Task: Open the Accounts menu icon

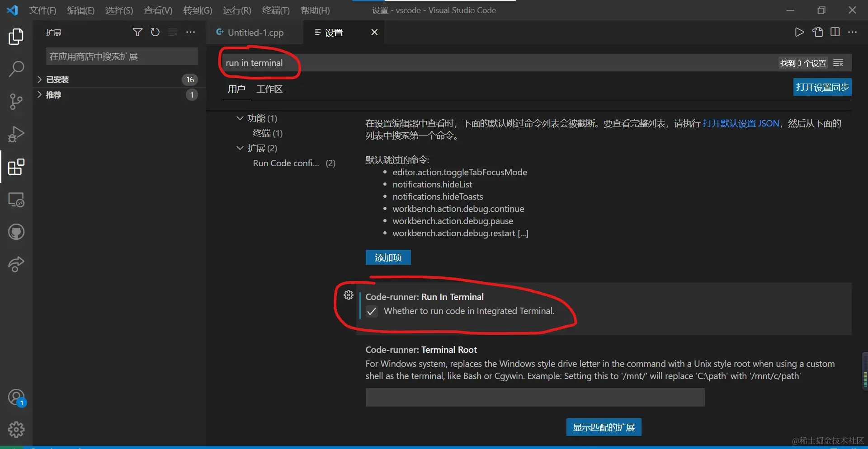Action: (16, 398)
